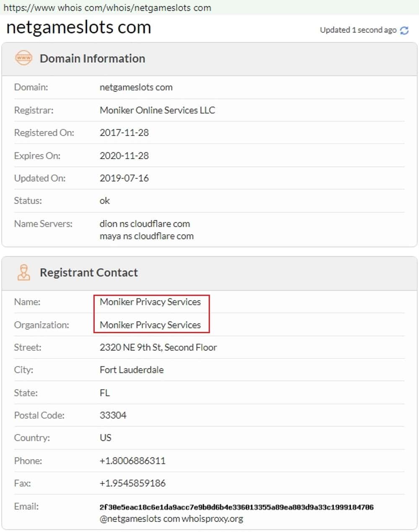The image size is (419, 532).
Task: Click the registrant Name Moniker Privacy Services
Action: pyautogui.click(x=150, y=302)
